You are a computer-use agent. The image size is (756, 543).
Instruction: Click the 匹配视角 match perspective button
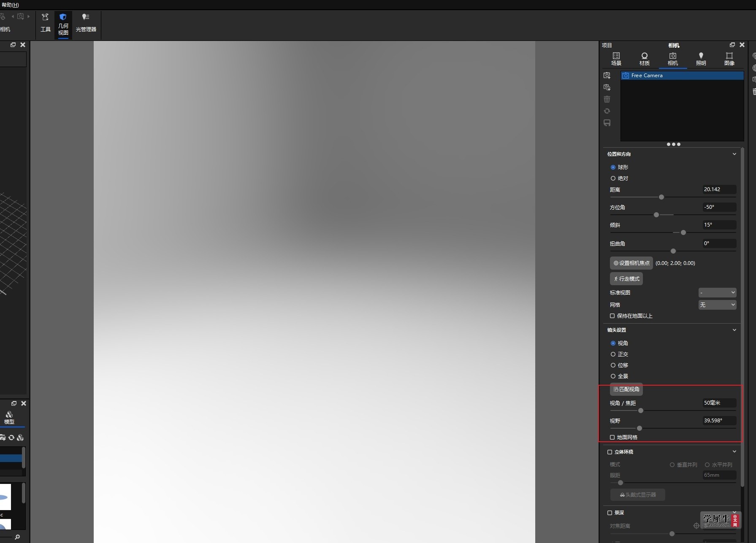coord(626,389)
